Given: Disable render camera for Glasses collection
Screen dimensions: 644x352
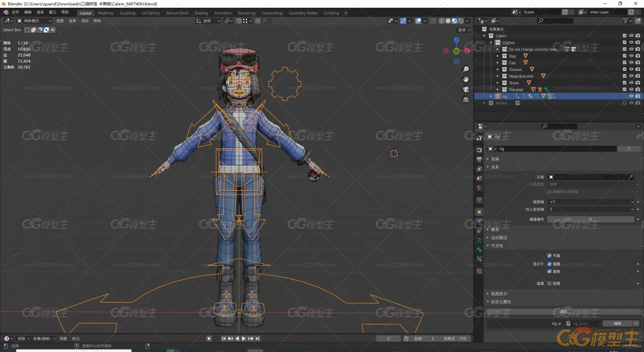Looking at the screenshot, I should (638, 69).
